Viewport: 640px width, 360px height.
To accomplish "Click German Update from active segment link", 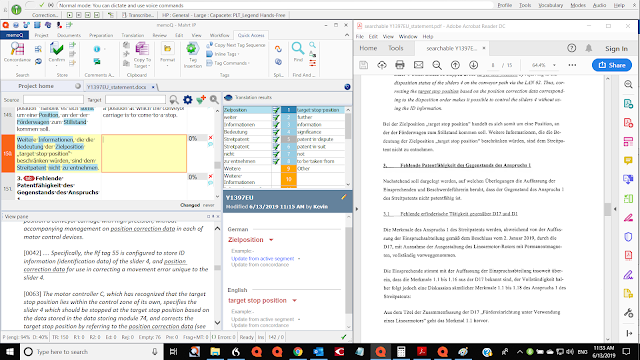I will pyautogui.click(x=262, y=259).
